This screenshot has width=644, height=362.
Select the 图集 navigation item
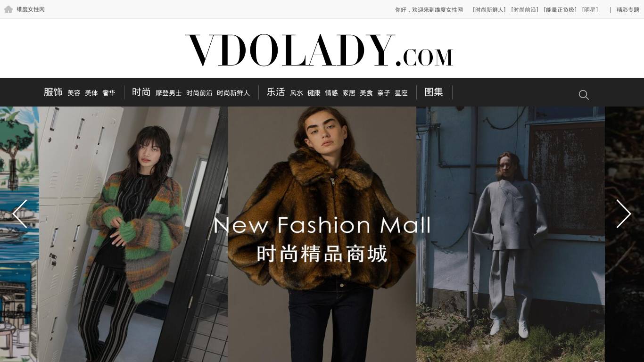(x=434, y=92)
